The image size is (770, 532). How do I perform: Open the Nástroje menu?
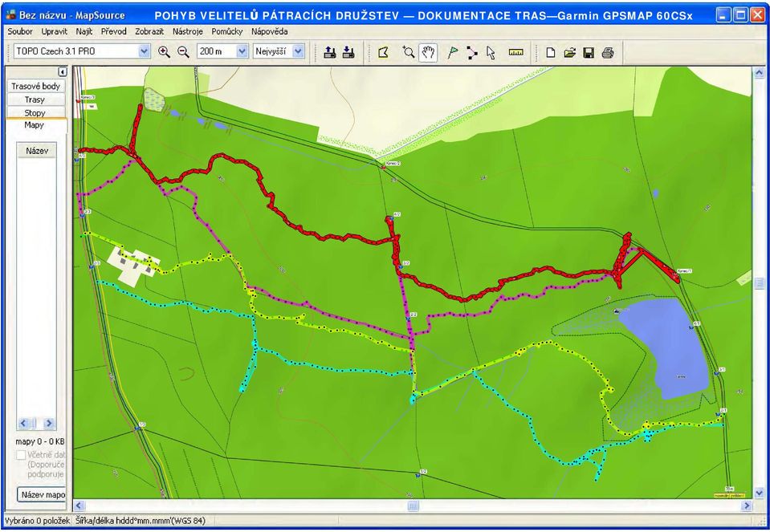pos(188,31)
